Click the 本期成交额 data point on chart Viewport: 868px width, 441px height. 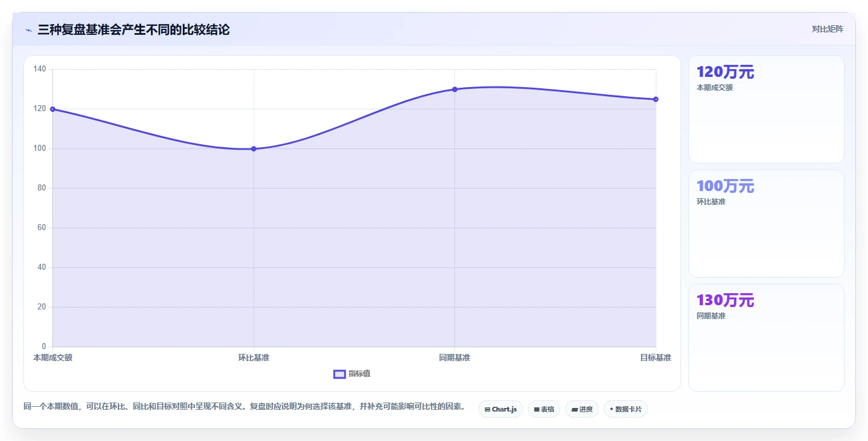coord(53,109)
